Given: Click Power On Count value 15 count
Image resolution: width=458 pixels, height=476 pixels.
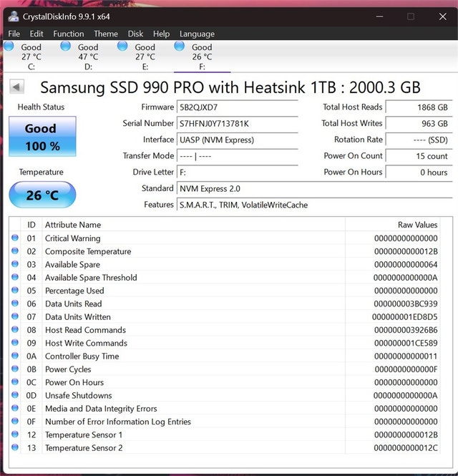Looking at the screenshot, I should [x=419, y=156].
